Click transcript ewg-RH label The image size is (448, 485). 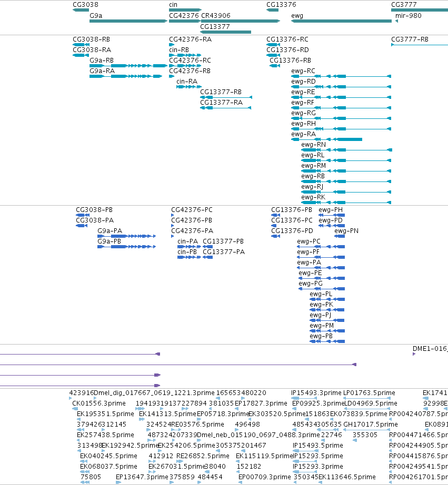[x=303, y=124]
